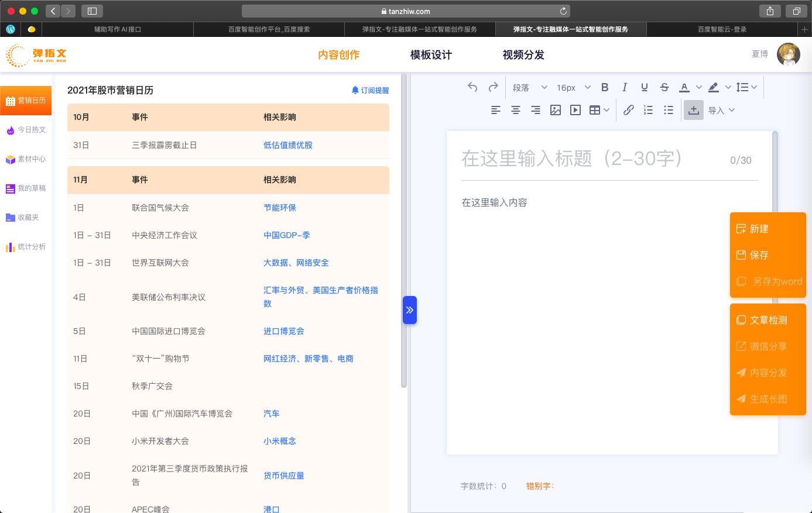This screenshot has width=812, height=513.
Task: Click the article title input field
Action: pyautogui.click(x=591, y=159)
